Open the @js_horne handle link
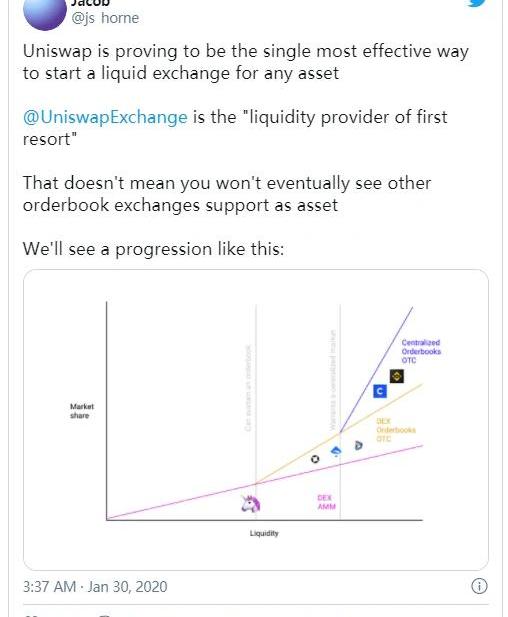This screenshot has height=617, width=508. tap(105, 18)
